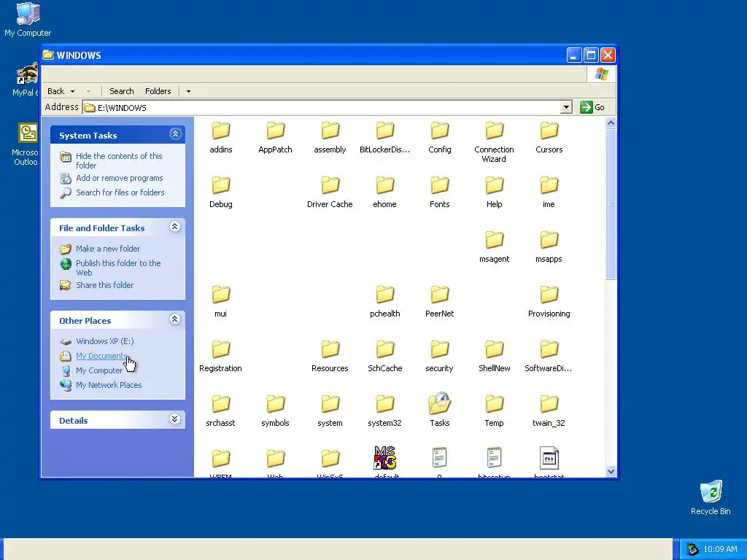
Task: Click Make a new folder
Action: point(108,249)
